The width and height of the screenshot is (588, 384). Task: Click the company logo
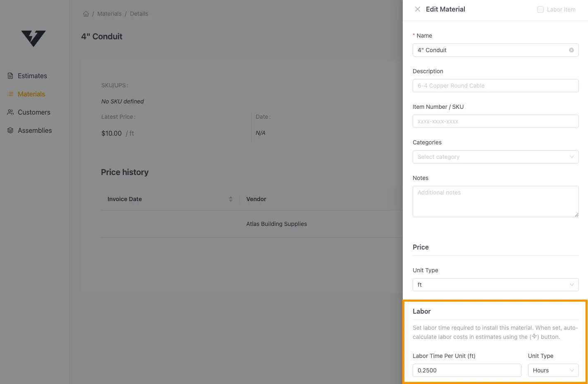pos(33,38)
